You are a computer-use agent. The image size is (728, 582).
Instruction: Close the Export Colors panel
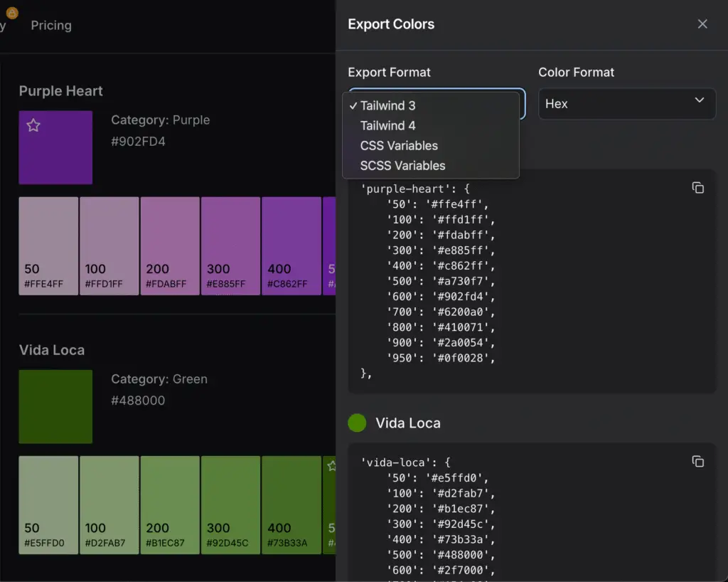click(x=702, y=24)
